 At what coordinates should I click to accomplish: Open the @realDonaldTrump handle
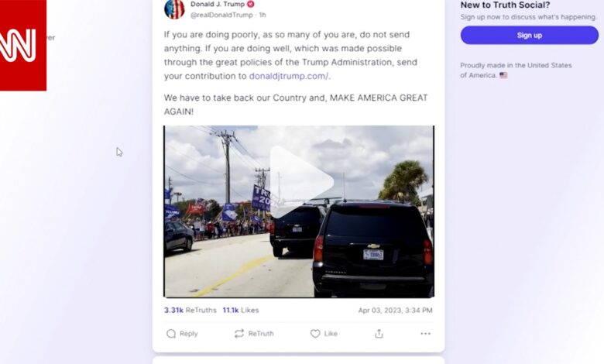pyautogui.click(x=221, y=15)
